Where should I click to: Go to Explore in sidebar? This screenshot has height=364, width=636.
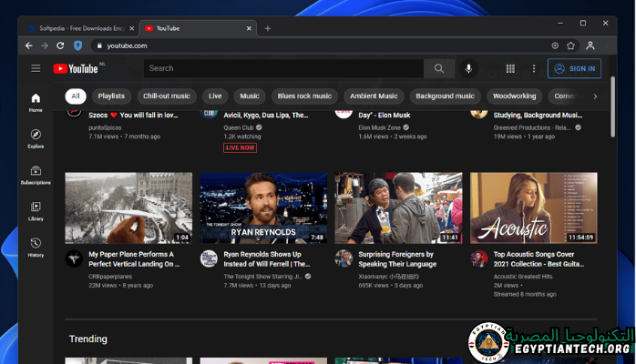tap(36, 138)
